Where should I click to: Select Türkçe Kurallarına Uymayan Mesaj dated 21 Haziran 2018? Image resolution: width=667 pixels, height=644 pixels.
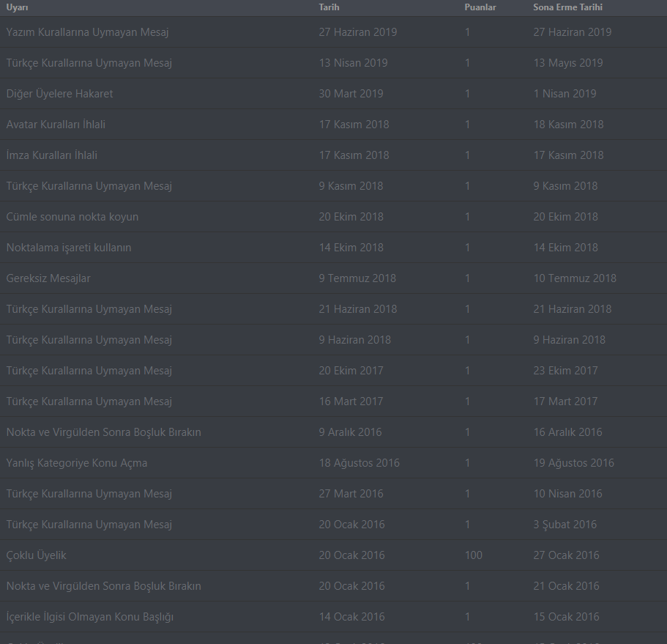(x=89, y=309)
